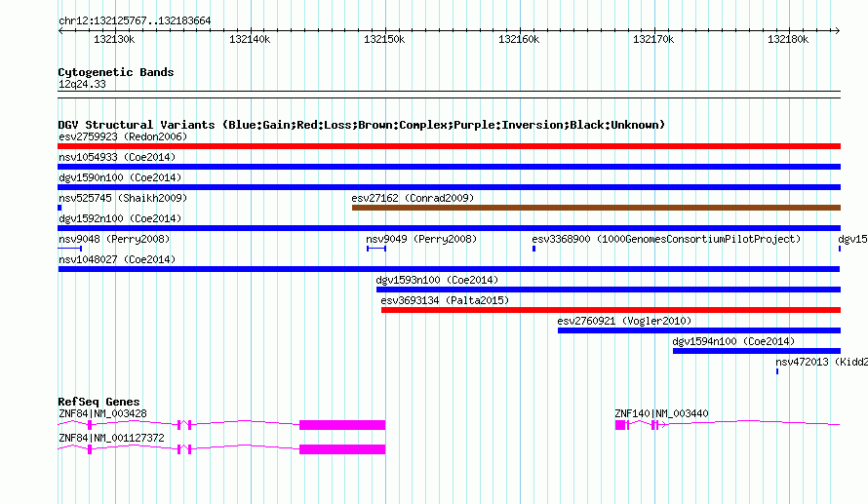Open the nsv9049 (Perry2008) label

coord(421,239)
